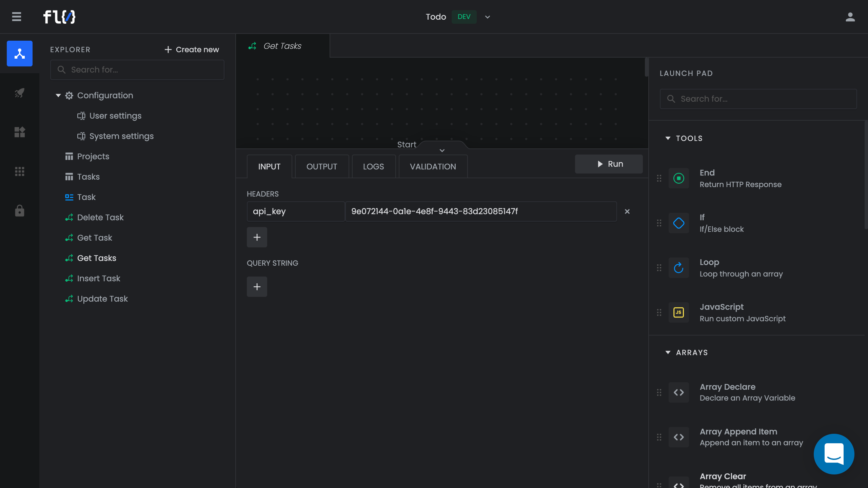This screenshot has width=868, height=488.
Task: Open the chat support bubble
Action: [x=834, y=454]
